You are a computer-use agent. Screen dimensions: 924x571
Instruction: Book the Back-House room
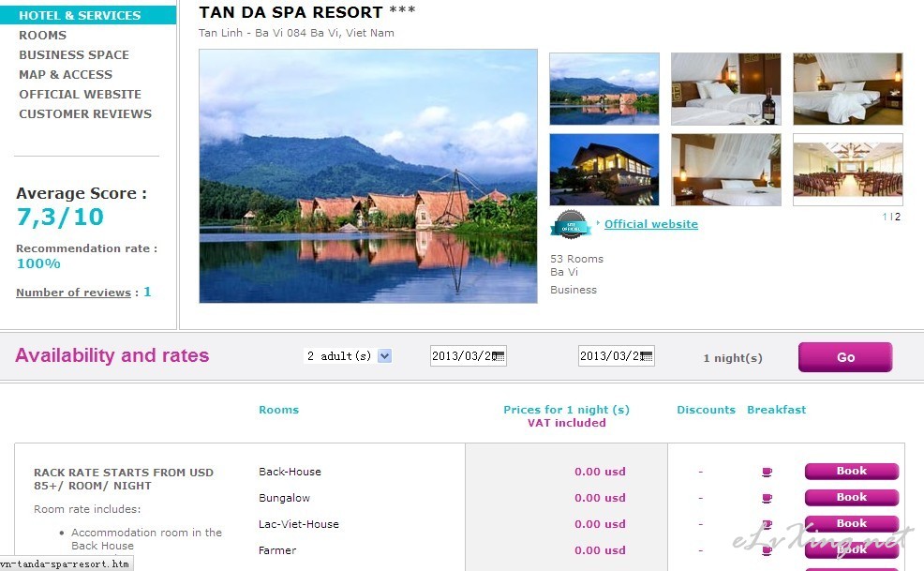point(852,472)
